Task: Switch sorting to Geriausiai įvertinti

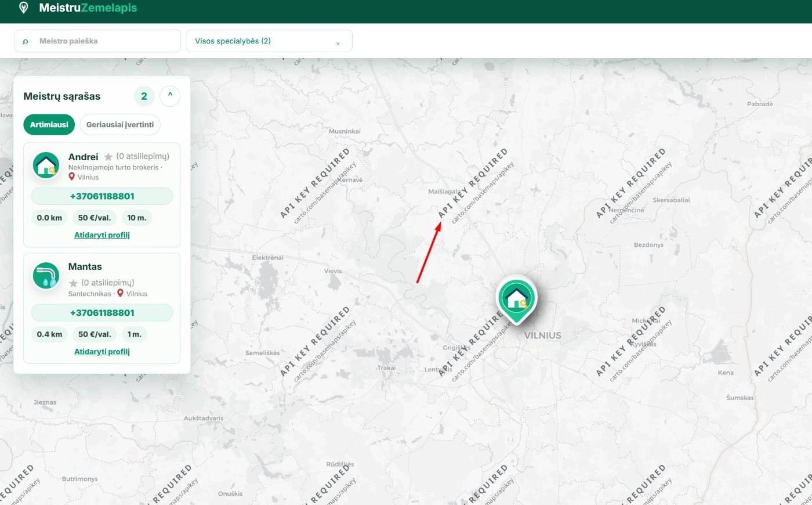Action: coord(120,125)
